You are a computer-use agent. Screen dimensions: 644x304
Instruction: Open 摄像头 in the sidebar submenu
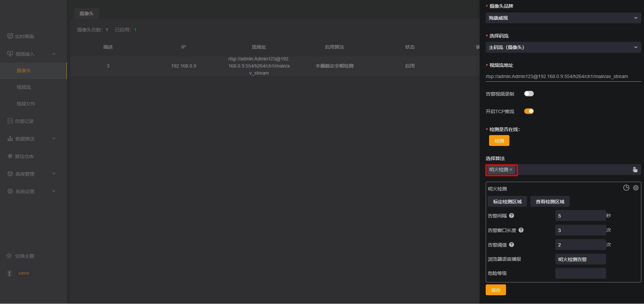(x=33, y=71)
